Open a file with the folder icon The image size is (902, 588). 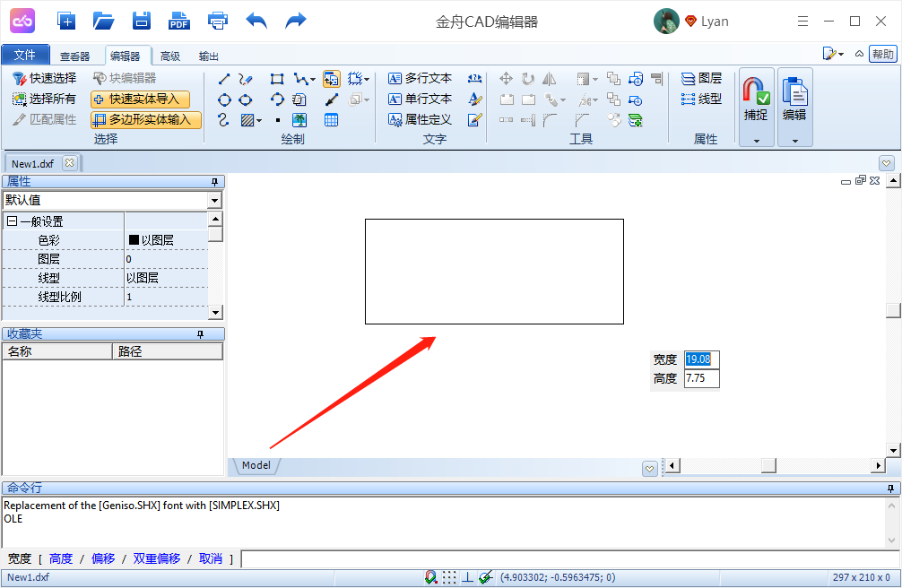tap(103, 22)
